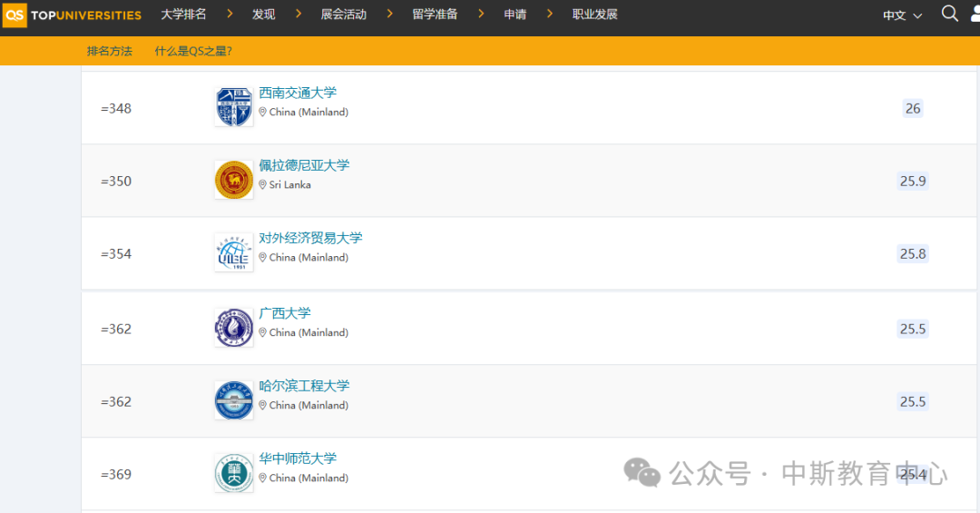Viewport: 980px width, 513px height.
Task: Click rank =362 in 广西大学 row
Action: click(116, 329)
